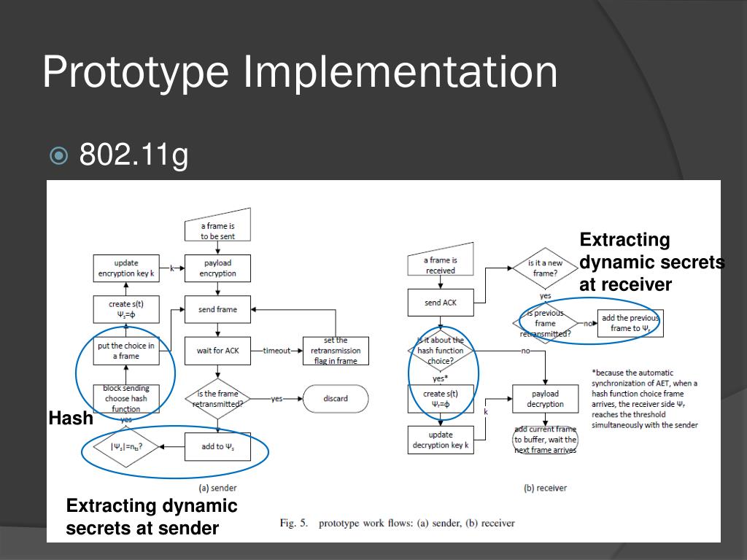The height and width of the screenshot is (560, 747).
Task: Click the "Fig. 5. prototype work flows" caption
Action: (398, 523)
